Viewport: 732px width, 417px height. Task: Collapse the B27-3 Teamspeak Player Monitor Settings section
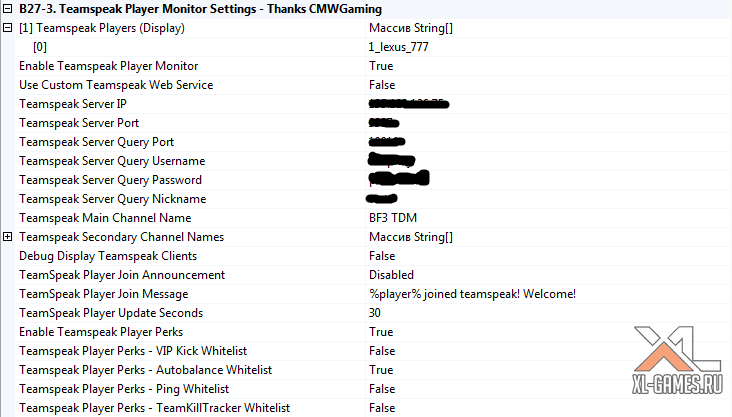pos(7,8)
